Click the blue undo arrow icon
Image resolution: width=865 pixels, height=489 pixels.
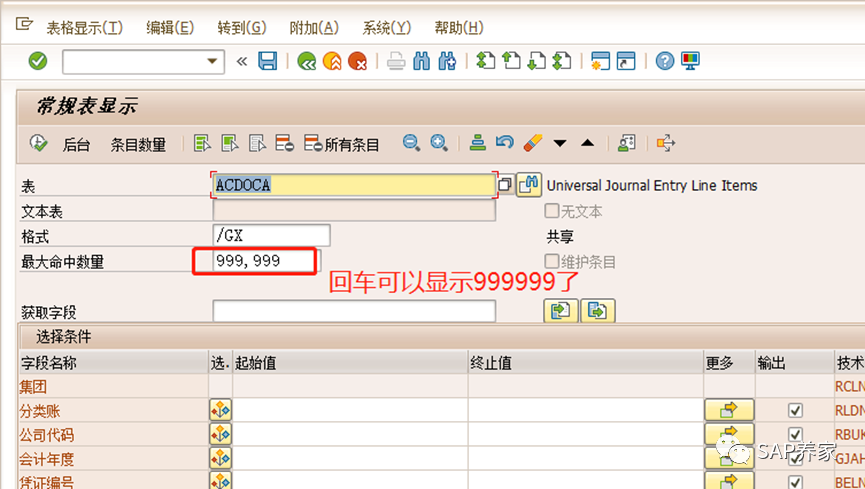click(504, 143)
